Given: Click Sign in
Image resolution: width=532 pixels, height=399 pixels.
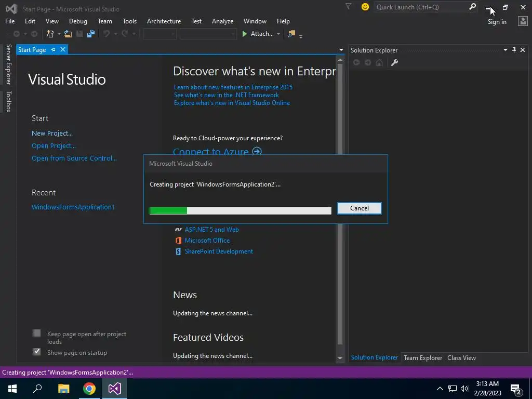Looking at the screenshot, I should pos(497,22).
